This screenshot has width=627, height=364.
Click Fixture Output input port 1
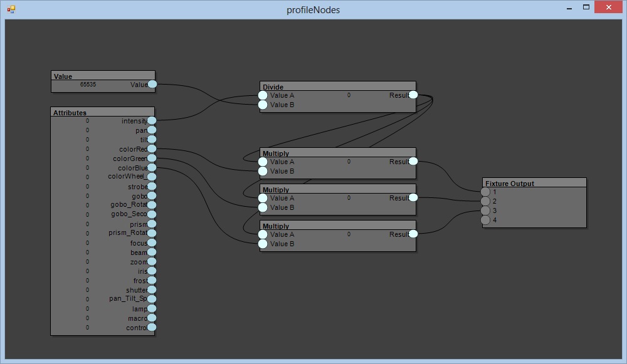point(485,192)
